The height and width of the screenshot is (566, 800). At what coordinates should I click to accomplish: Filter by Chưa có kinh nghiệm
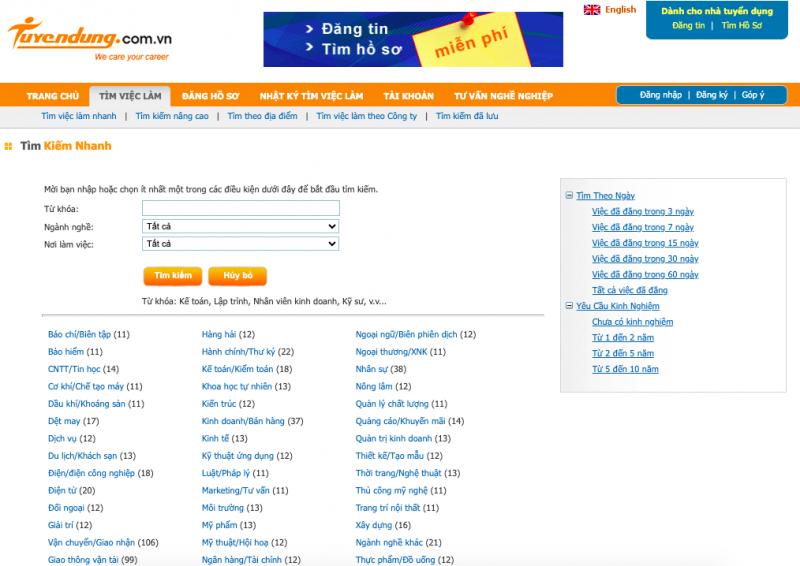[633, 322]
